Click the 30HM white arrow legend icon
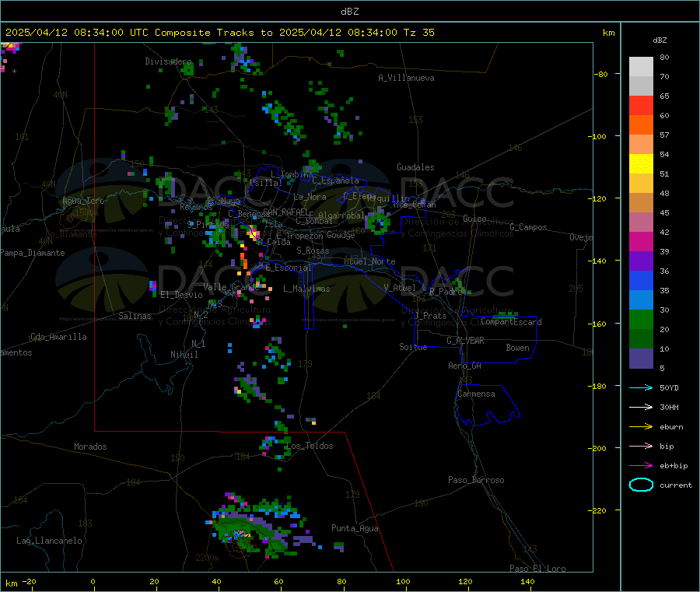This screenshot has width=700, height=592. pyautogui.click(x=641, y=407)
